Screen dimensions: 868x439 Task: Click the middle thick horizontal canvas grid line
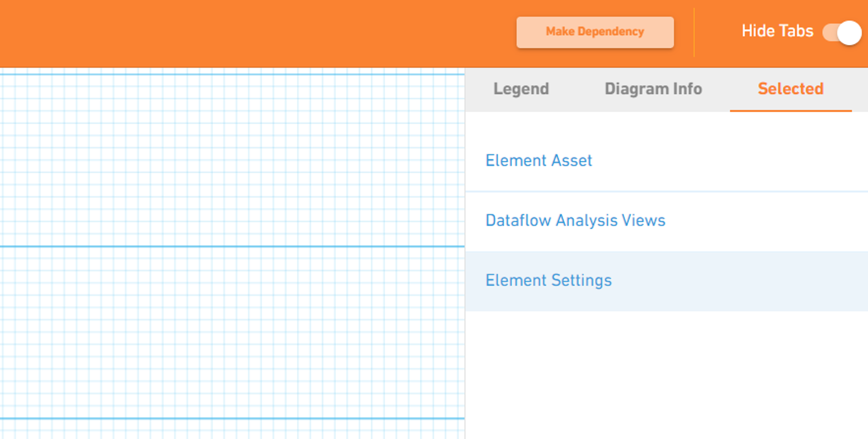tap(228, 247)
